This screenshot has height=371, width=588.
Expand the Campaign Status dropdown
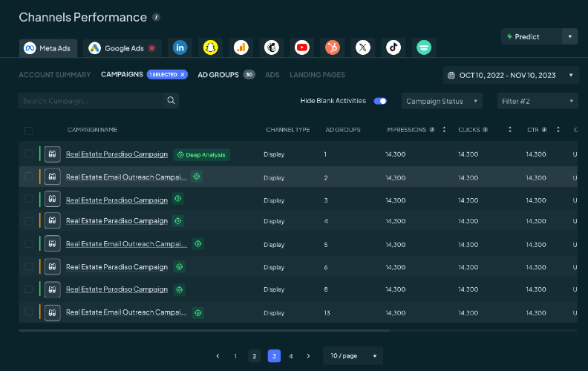point(442,101)
